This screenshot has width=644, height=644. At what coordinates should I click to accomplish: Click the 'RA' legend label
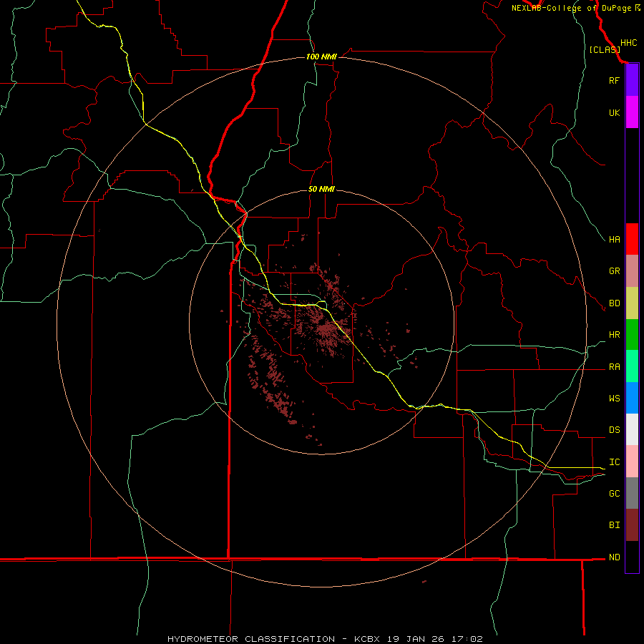[614, 367]
